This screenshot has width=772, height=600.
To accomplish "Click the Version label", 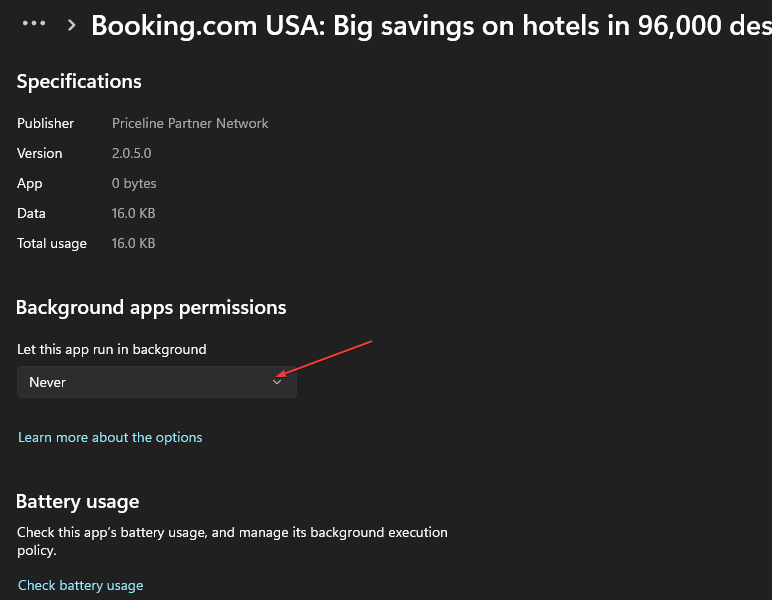I will pyautogui.click(x=40, y=153).
